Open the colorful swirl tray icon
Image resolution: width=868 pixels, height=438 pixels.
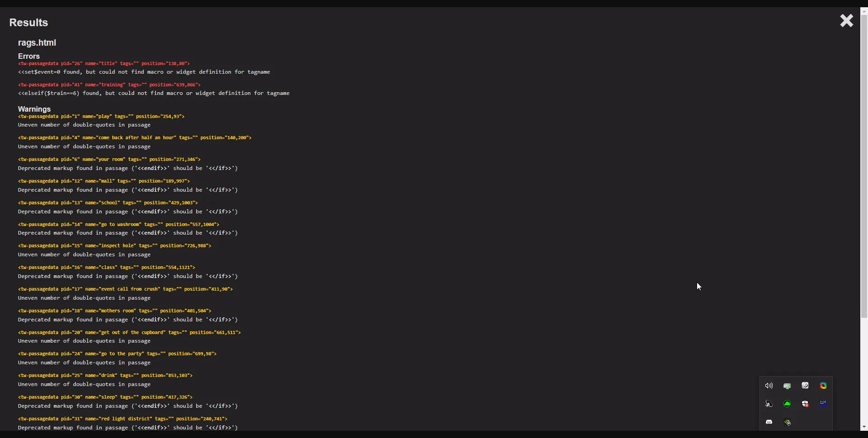coord(823,386)
